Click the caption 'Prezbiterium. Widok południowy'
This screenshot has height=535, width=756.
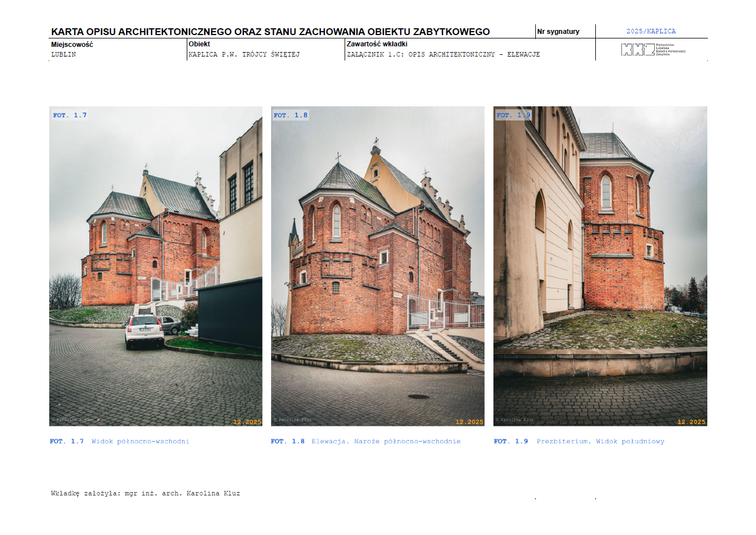[x=600, y=442]
